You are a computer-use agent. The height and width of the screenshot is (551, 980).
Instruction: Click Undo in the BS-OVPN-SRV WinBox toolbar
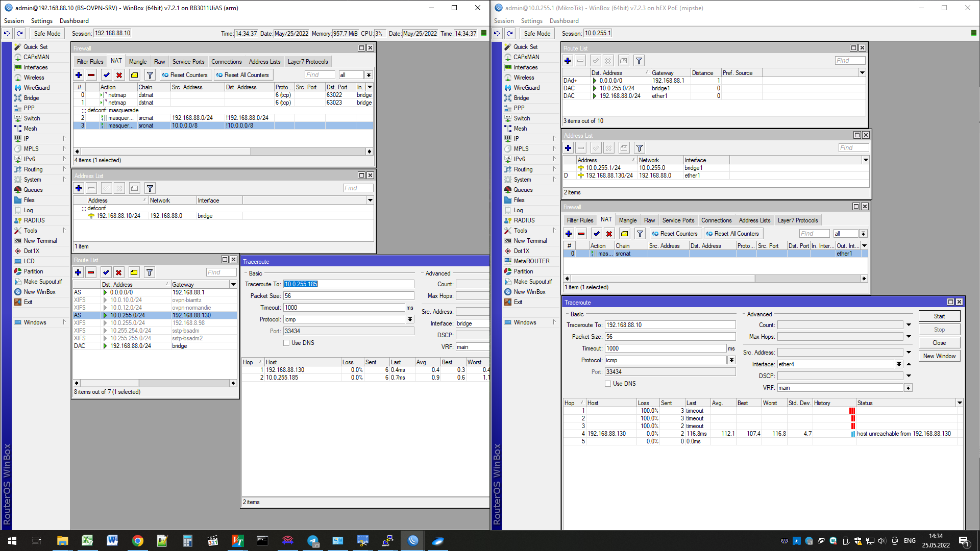[7, 33]
